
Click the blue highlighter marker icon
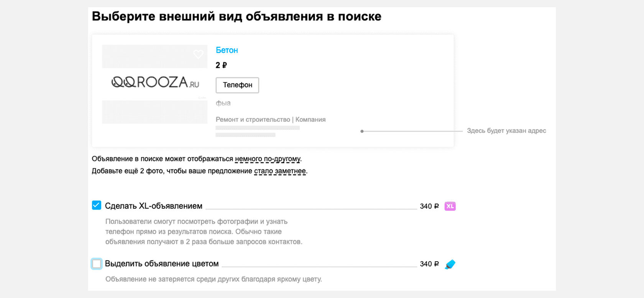[450, 264]
